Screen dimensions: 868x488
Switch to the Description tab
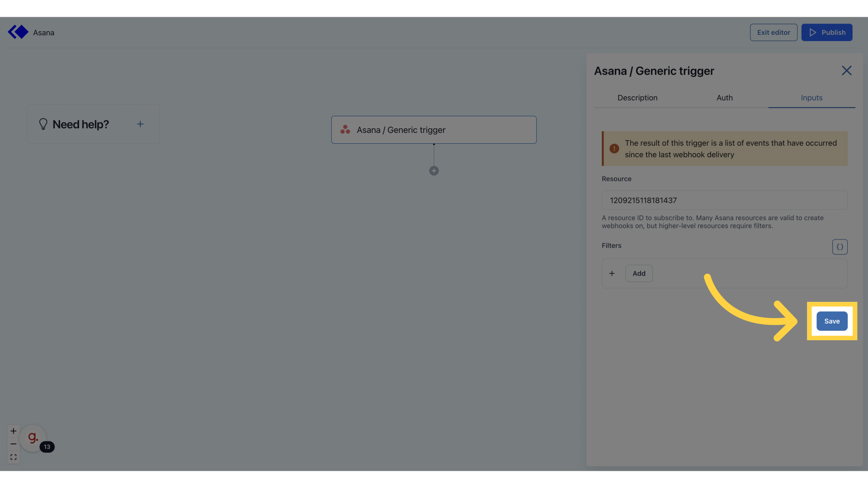pos(637,98)
